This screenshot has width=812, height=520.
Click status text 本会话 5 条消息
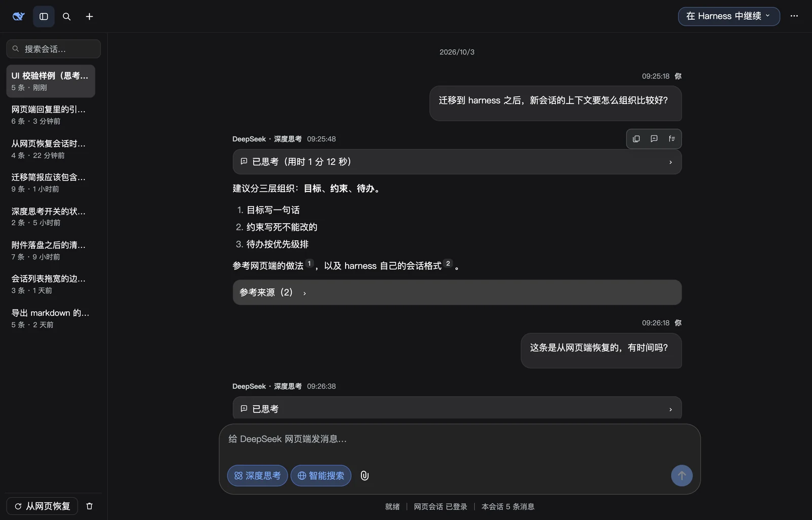point(507,506)
